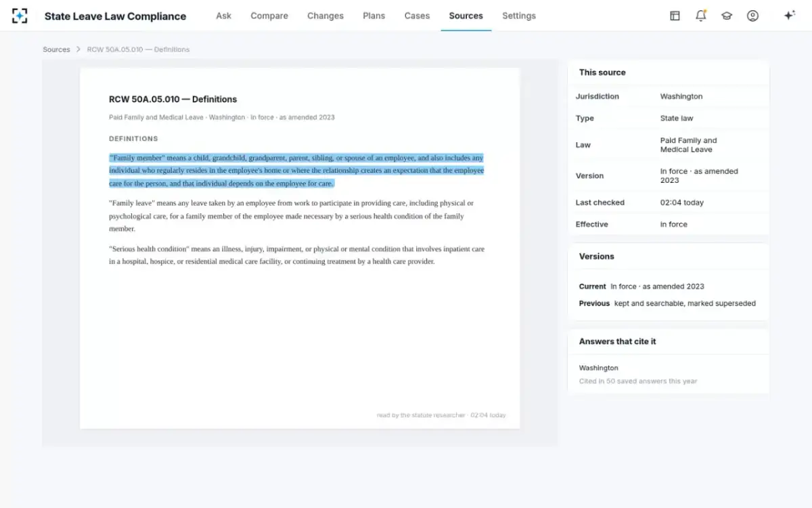Screen dimensions: 812x508
Task: Click the app logo icon
Action: pyautogui.click(x=20, y=16)
